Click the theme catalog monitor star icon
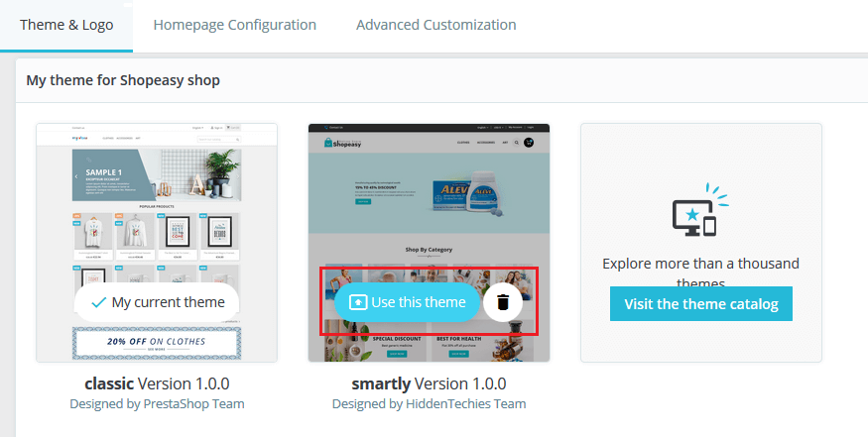This screenshot has height=437, width=868. click(700, 211)
